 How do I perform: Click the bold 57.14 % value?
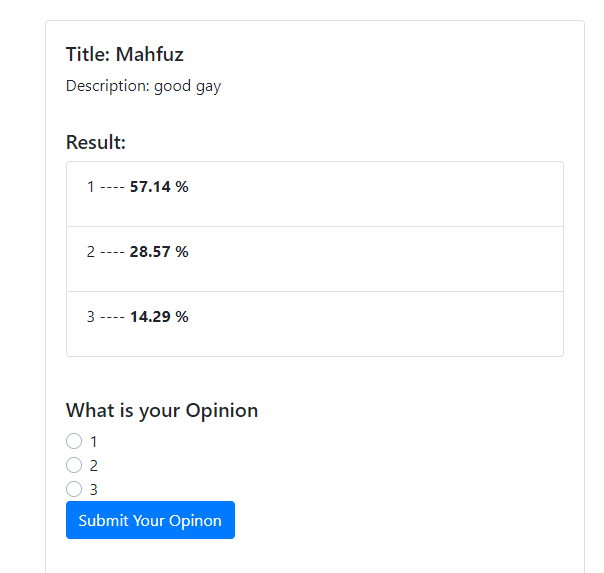point(159,187)
